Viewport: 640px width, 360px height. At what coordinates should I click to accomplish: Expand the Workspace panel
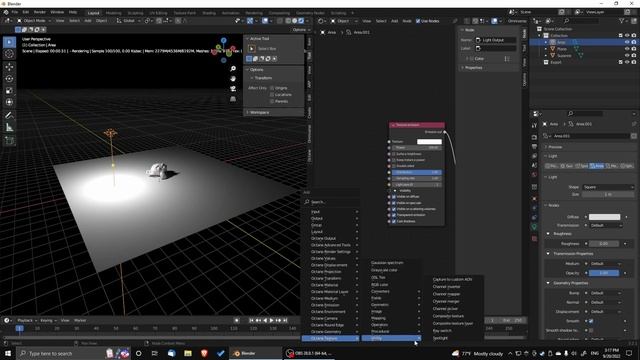tap(260, 112)
